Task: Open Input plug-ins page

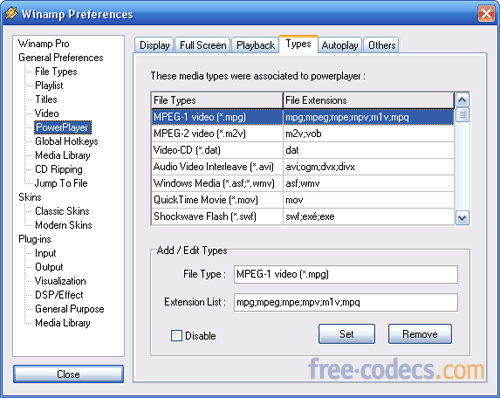Action: click(x=45, y=253)
